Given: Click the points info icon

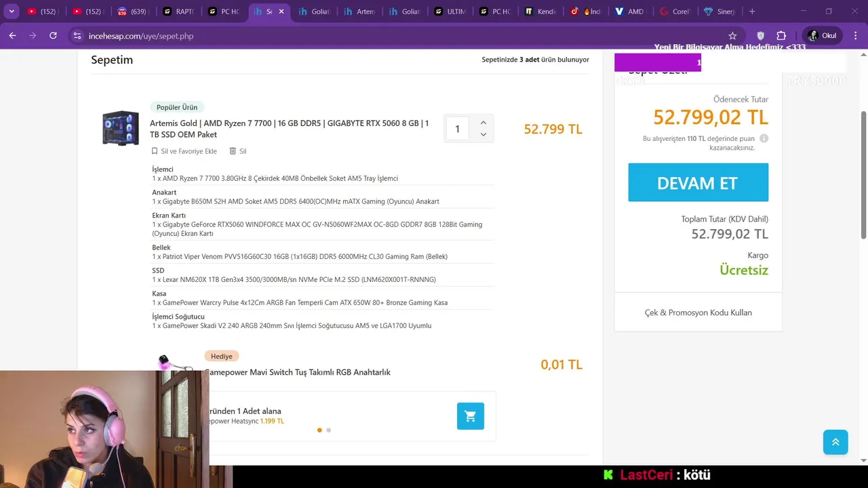Looking at the screenshot, I should (764, 138).
